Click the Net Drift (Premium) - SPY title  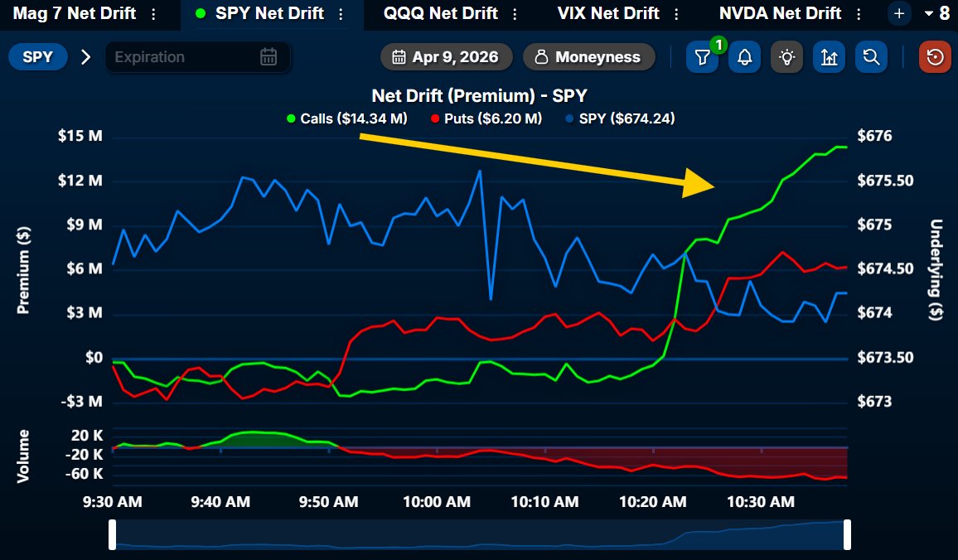click(480, 96)
